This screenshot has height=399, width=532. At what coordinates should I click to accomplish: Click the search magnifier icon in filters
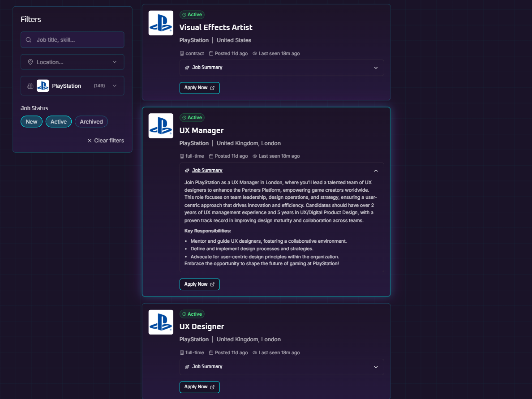pyautogui.click(x=29, y=40)
